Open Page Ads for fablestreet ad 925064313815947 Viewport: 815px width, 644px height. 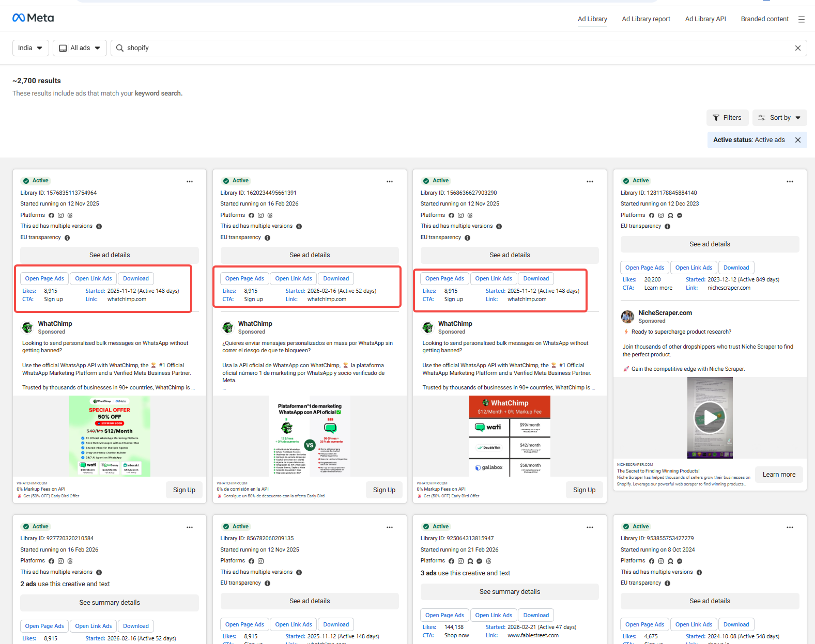(444, 616)
